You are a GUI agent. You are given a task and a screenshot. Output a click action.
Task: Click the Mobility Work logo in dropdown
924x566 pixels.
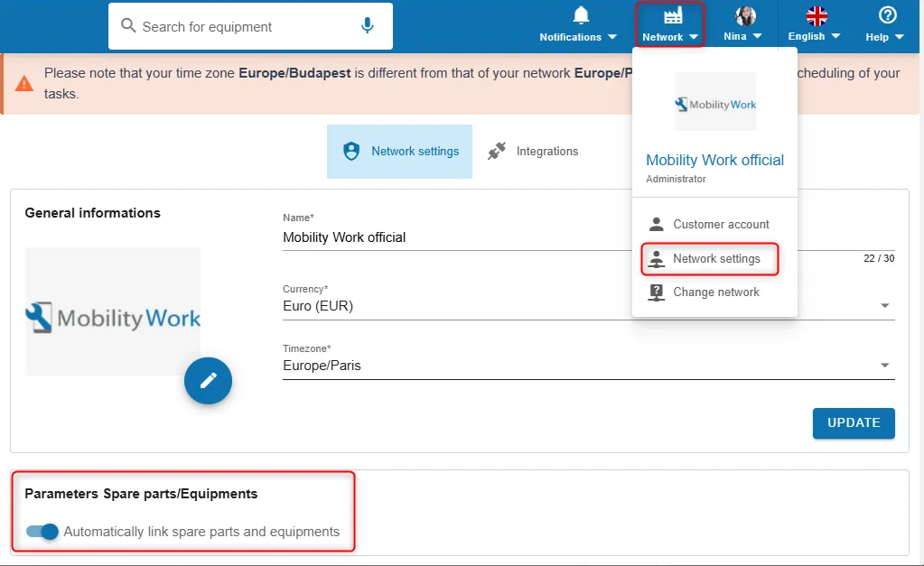click(714, 102)
